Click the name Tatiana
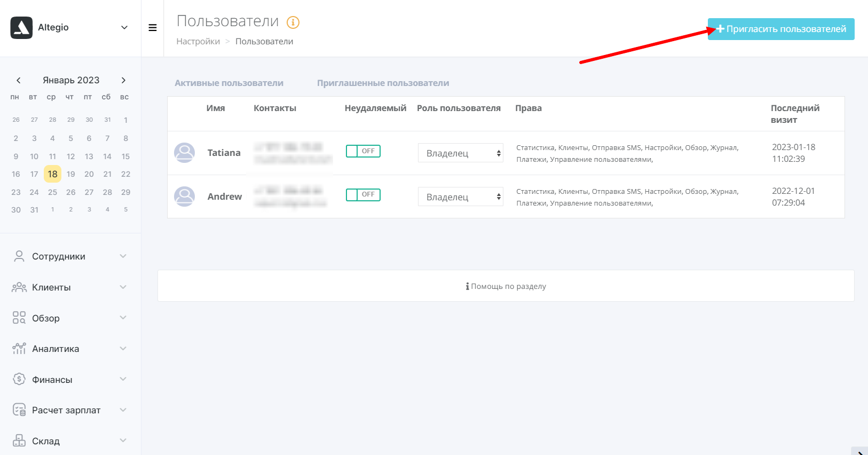The image size is (868, 455). (224, 153)
